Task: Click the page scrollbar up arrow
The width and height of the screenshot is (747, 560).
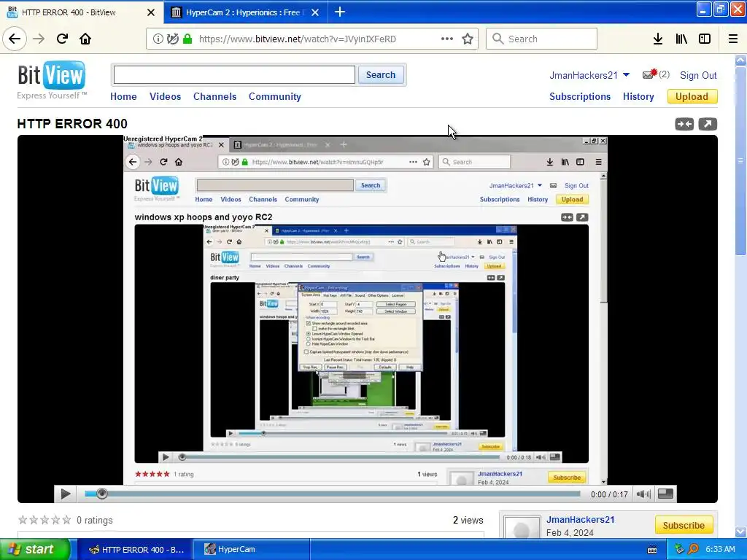Action: tap(741, 60)
